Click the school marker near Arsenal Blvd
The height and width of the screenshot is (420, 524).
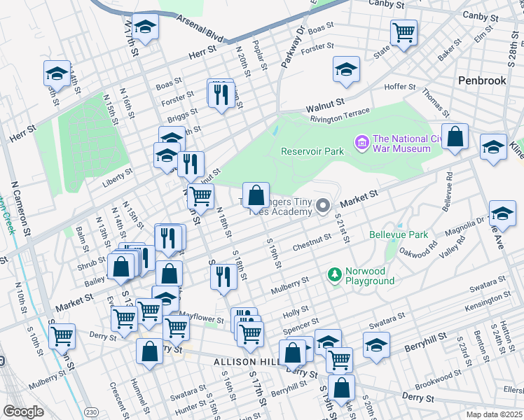pyautogui.click(x=145, y=27)
